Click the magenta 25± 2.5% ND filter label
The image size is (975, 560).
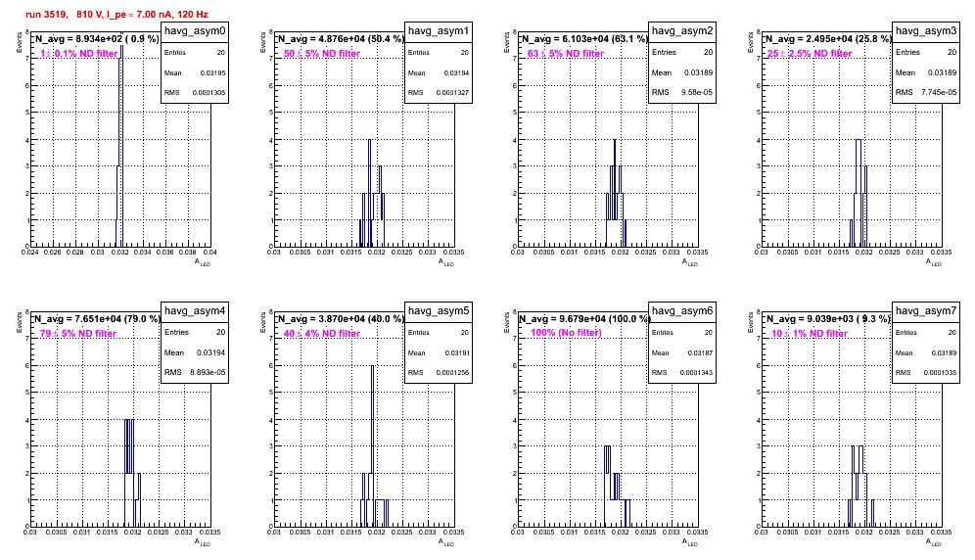pyautogui.click(x=810, y=54)
